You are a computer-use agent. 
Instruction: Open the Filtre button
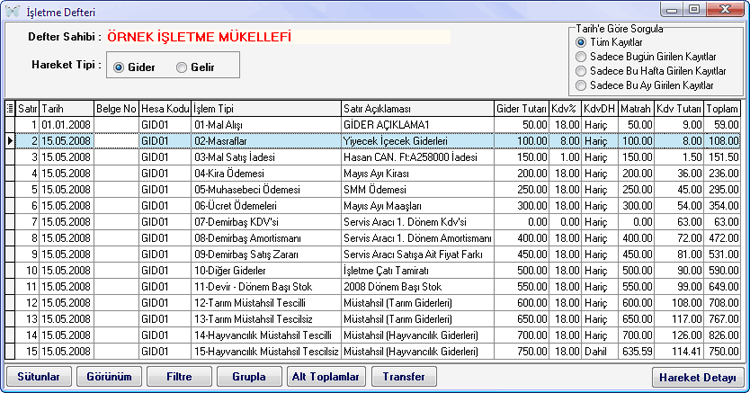tap(179, 377)
